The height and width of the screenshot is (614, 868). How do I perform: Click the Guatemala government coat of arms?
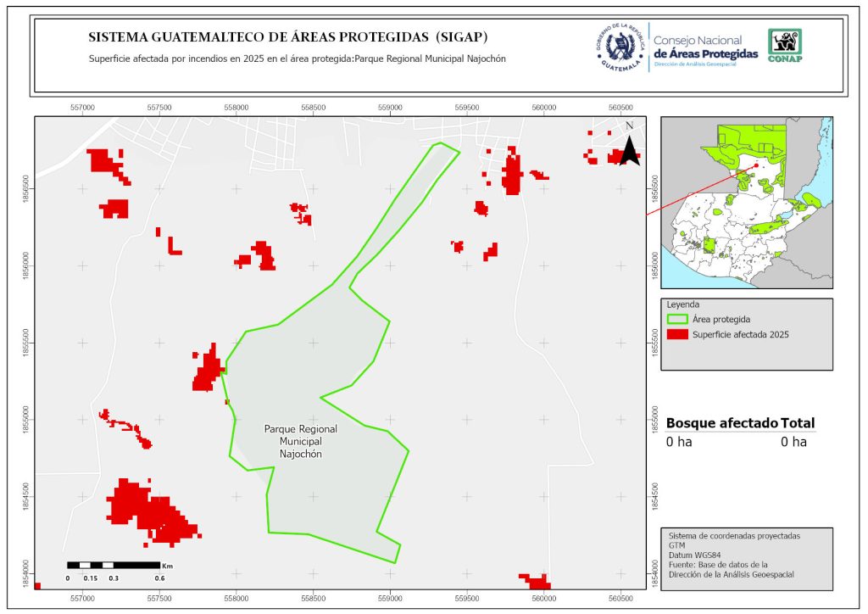(618, 47)
